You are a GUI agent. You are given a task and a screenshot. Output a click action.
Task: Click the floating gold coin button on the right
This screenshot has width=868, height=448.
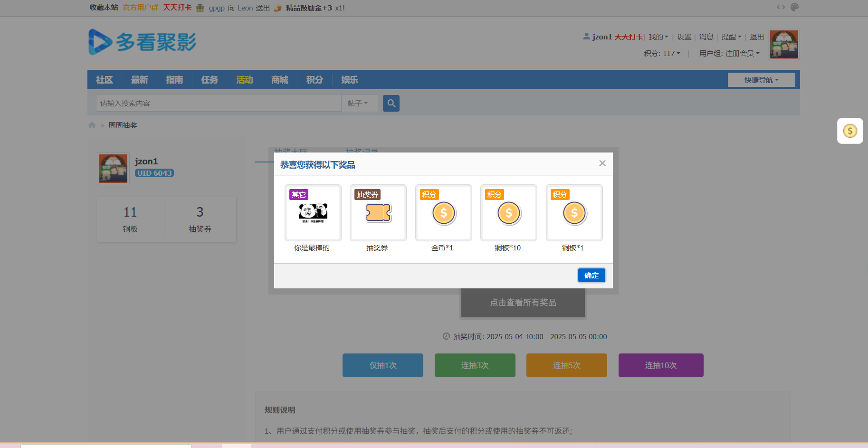(850, 130)
